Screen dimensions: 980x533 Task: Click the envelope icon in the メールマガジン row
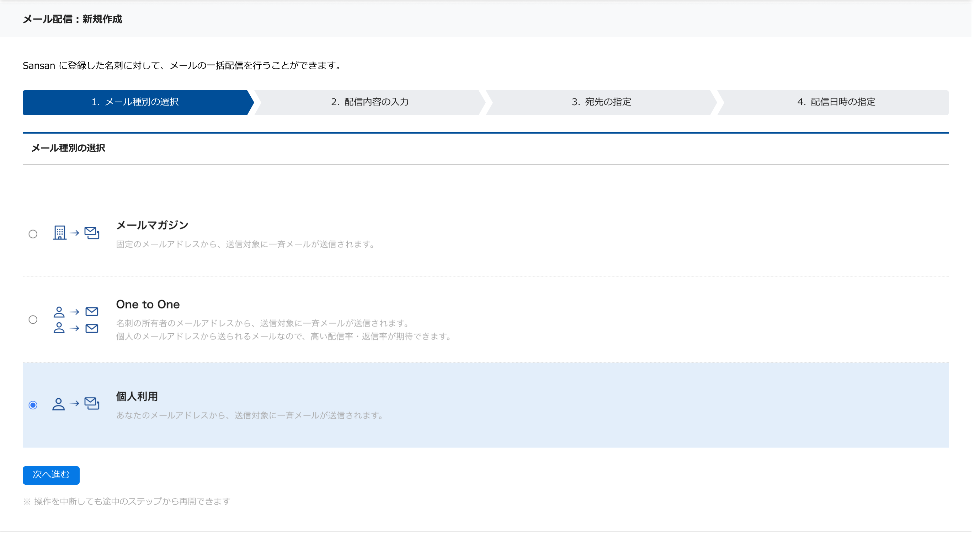[x=92, y=233]
